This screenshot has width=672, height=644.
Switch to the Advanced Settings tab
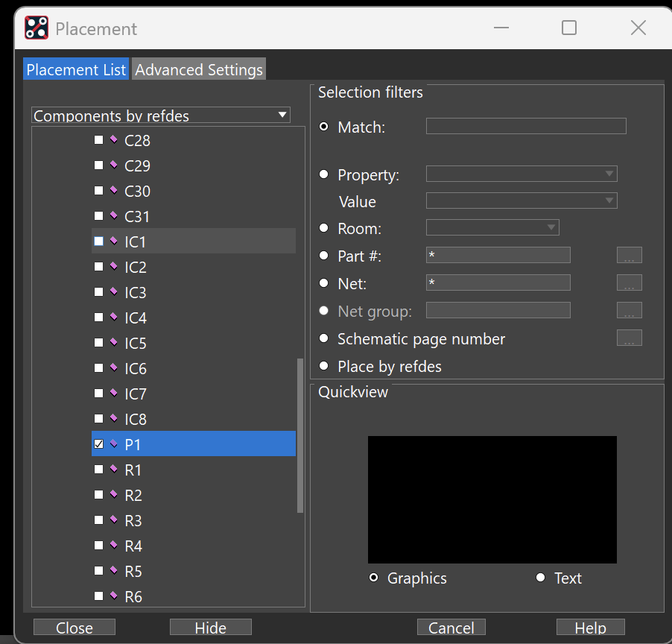coord(199,69)
